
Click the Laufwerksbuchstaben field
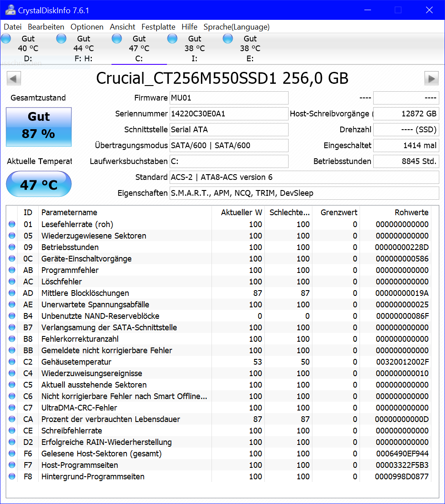[229, 161]
